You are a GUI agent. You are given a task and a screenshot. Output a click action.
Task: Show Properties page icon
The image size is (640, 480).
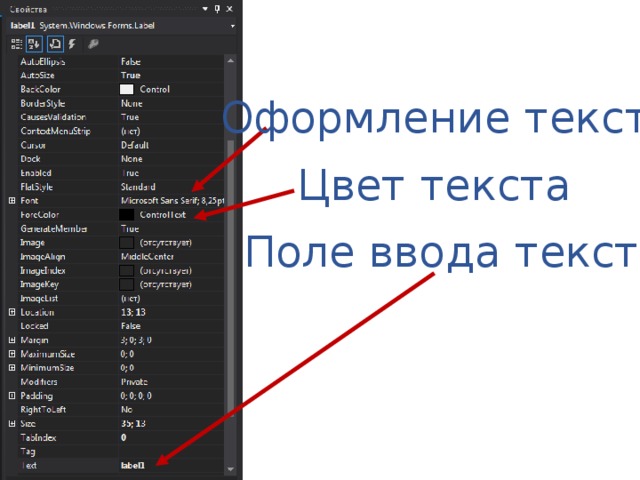[55, 44]
